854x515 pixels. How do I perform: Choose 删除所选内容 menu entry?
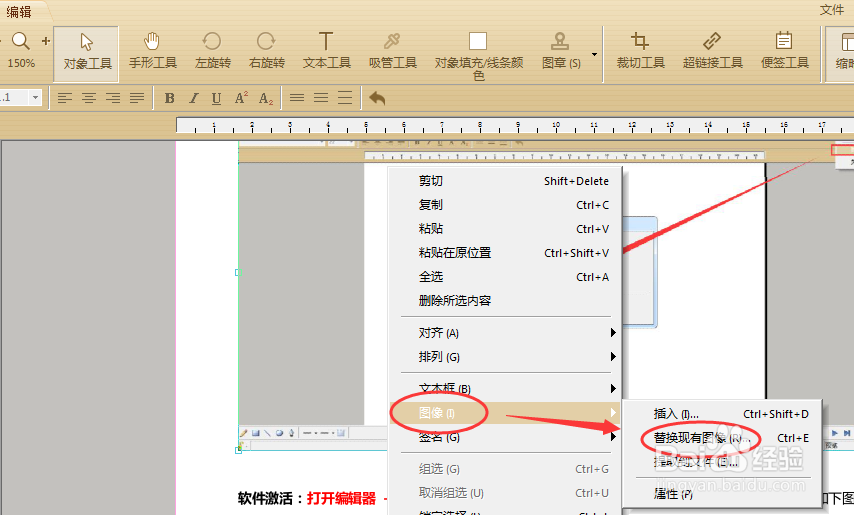pos(505,301)
